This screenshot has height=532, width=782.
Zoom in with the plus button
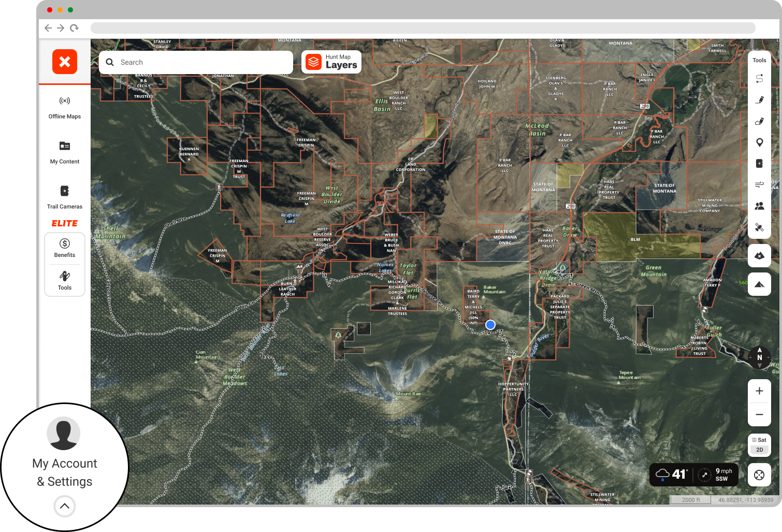tap(759, 391)
